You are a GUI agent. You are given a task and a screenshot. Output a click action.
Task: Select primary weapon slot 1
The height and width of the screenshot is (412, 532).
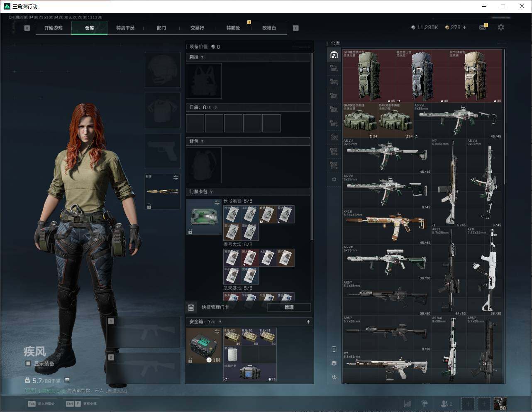(x=143, y=332)
